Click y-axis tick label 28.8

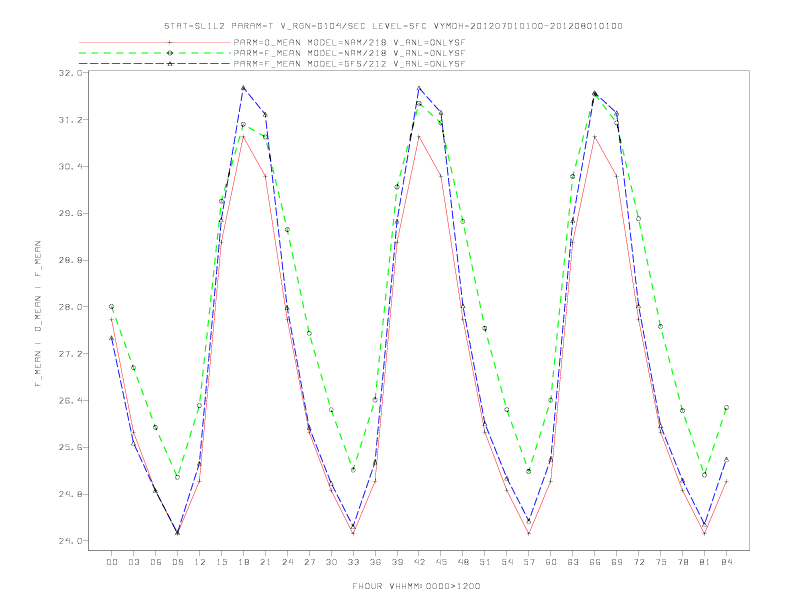[x=70, y=260]
